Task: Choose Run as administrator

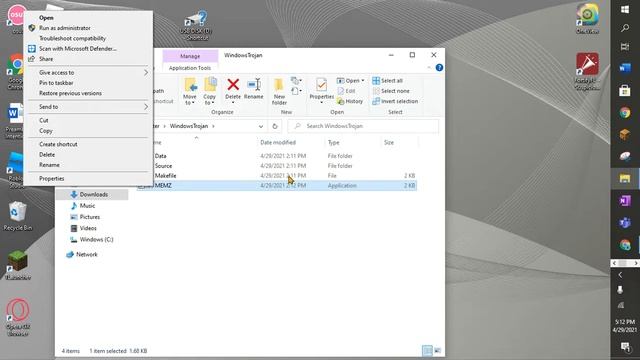Action: pos(64,28)
